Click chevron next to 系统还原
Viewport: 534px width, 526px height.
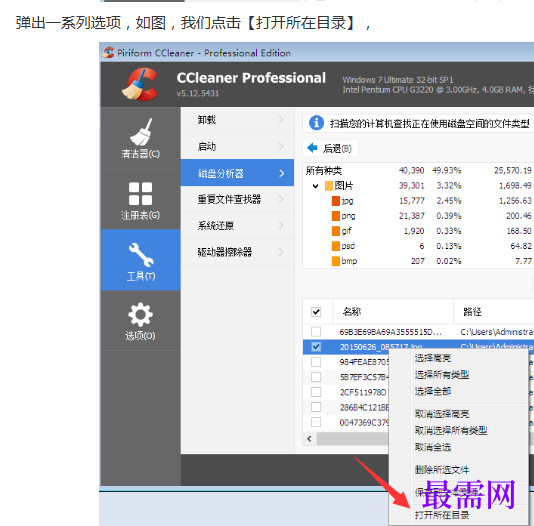[x=281, y=225]
